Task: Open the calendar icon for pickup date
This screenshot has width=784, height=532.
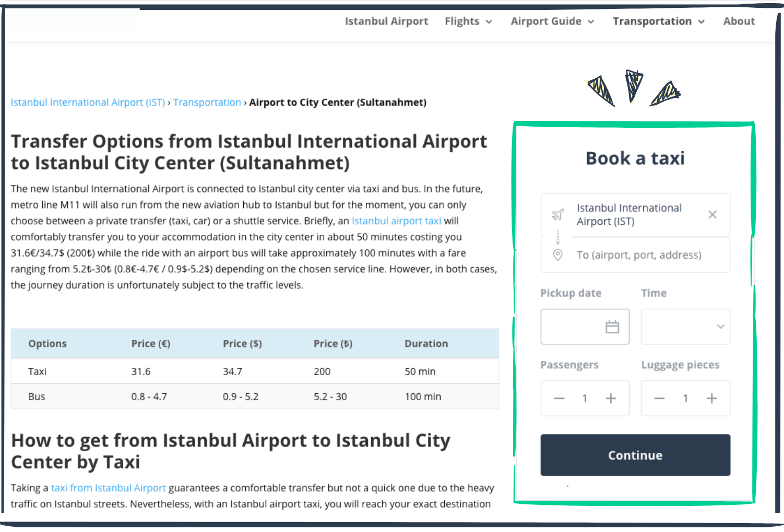Action: [612, 327]
